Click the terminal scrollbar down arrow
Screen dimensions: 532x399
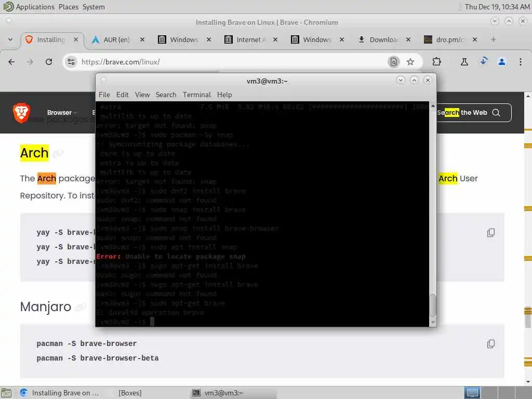(x=433, y=322)
